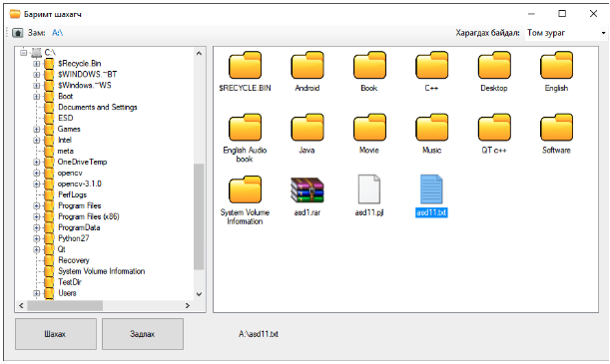Click the C:\ drive icon in tree
The image size is (610, 364).
coord(36,52)
